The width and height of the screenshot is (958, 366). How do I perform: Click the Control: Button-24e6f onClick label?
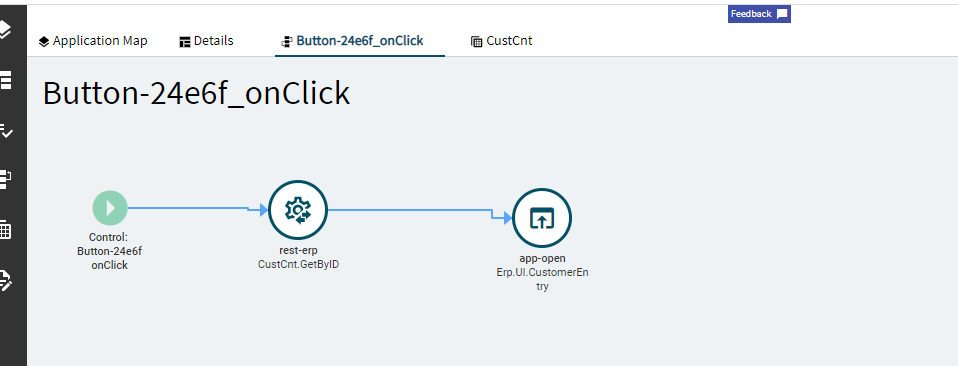(x=109, y=251)
